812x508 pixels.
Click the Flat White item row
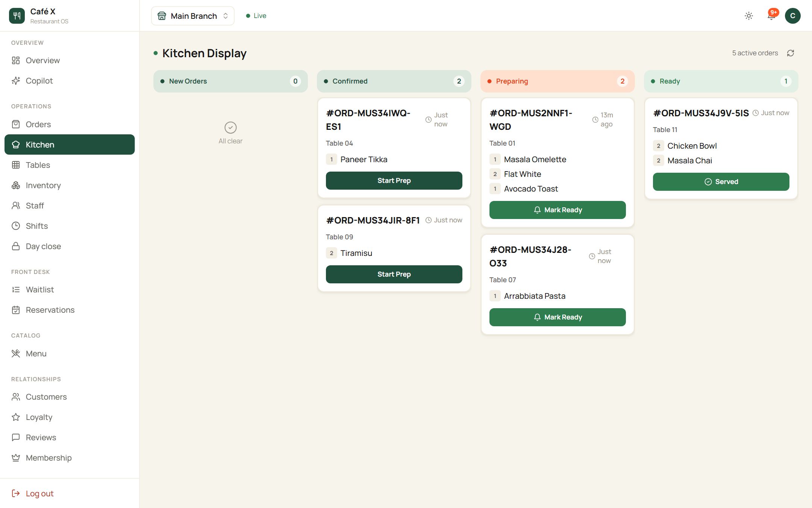[x=557, y=174]
